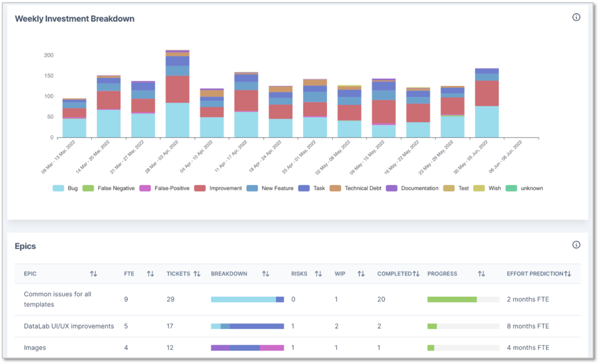Open the Images epic
Image resolution: width=599 pixels, height=364 pixels.
pyautogui.click(x=36, y=348)
